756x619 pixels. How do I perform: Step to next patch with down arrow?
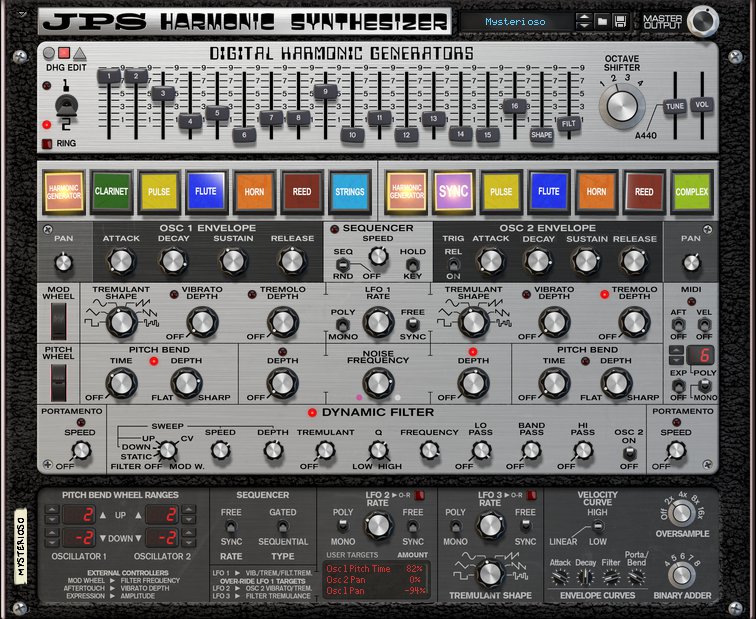(584, 26)
